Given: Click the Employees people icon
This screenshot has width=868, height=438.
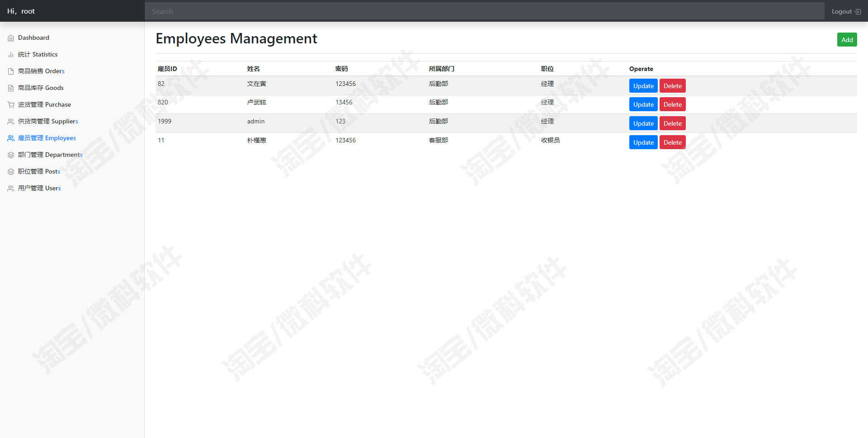Looking at the screenshot, I should 11,138.
